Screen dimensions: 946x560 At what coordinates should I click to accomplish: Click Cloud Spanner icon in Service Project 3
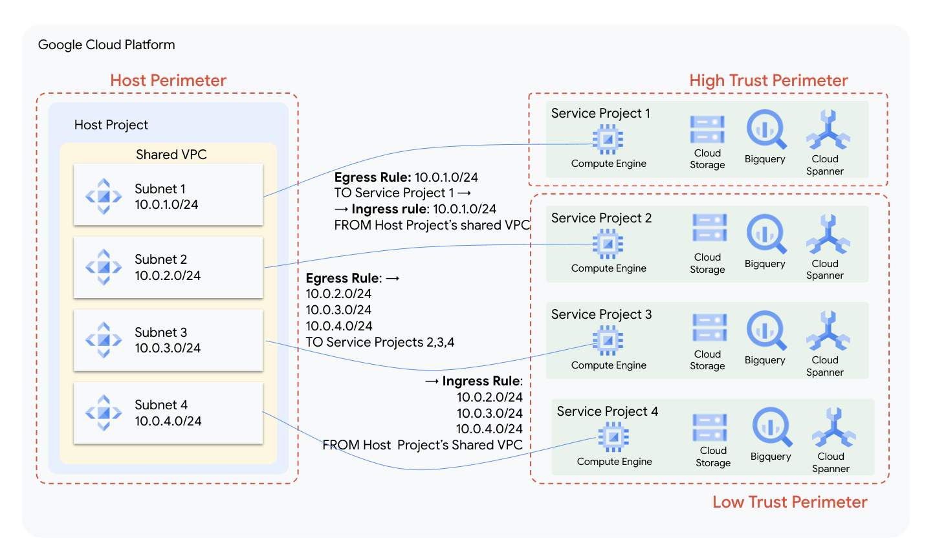click(x=828, y=330)
